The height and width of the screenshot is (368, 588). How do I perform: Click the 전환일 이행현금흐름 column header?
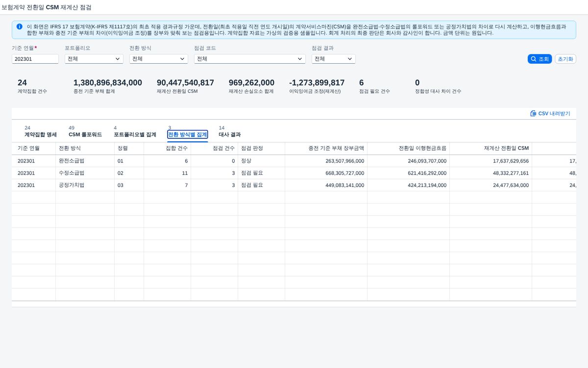click(409, 148)
